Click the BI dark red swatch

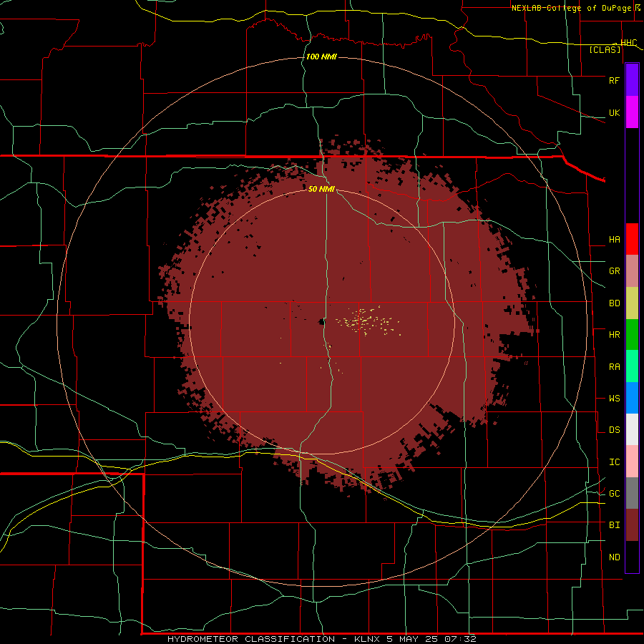[x=632, y=525]
